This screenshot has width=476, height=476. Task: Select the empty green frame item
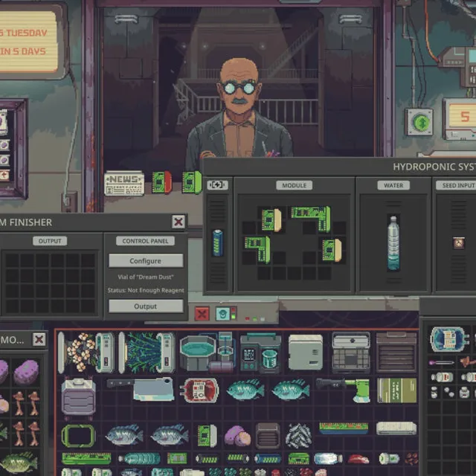[78, 436]
